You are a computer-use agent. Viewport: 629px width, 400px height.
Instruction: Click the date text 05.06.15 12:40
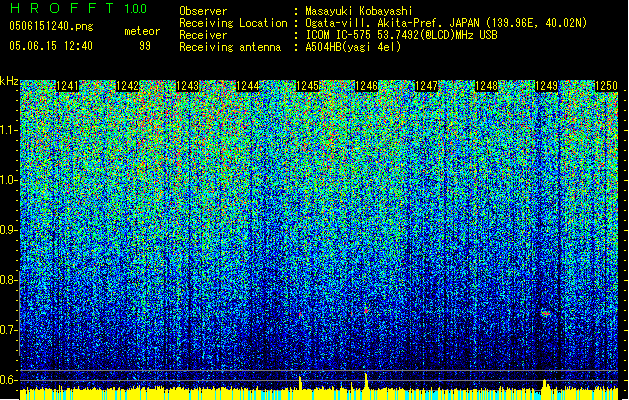51,46
